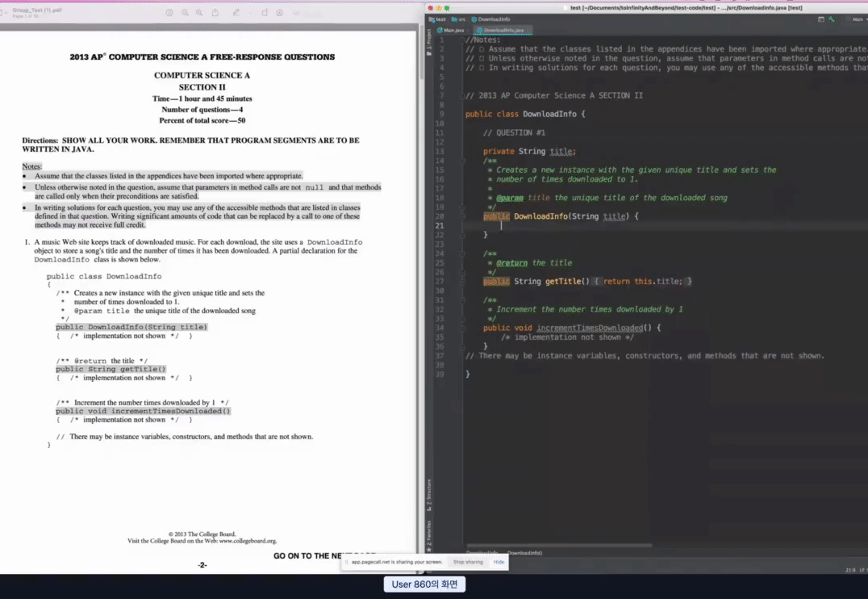Click the share icon in PDF toolbar
This screenshot has height=599, width=868.
pyautogui.click(x=215, y=13)
